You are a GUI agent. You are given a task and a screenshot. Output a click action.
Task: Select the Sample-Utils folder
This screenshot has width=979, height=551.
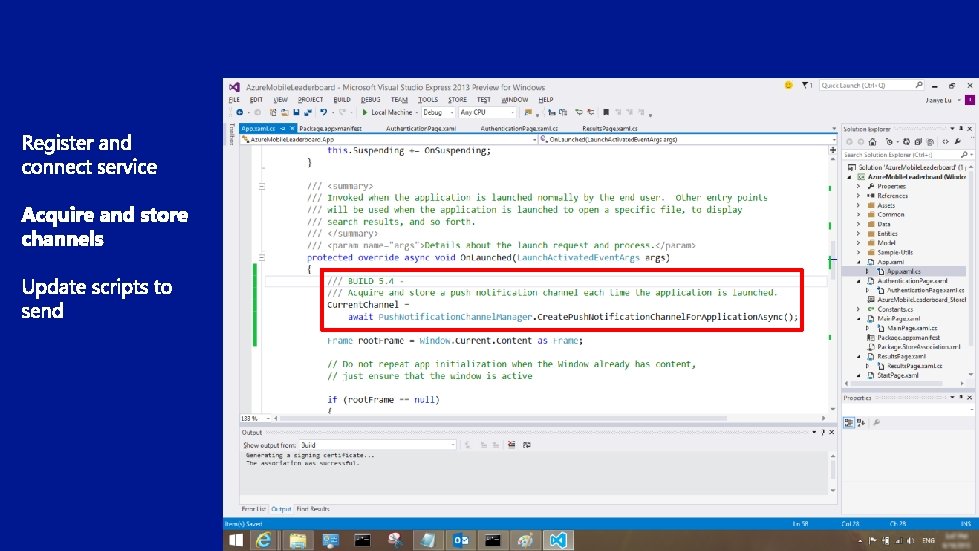pyautogui.click(x=895, y=252)
